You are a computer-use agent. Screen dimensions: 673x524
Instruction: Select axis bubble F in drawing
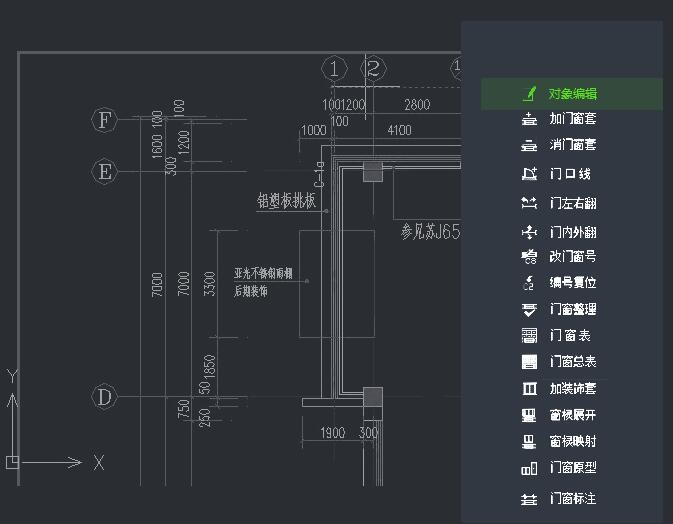(104, 120)
